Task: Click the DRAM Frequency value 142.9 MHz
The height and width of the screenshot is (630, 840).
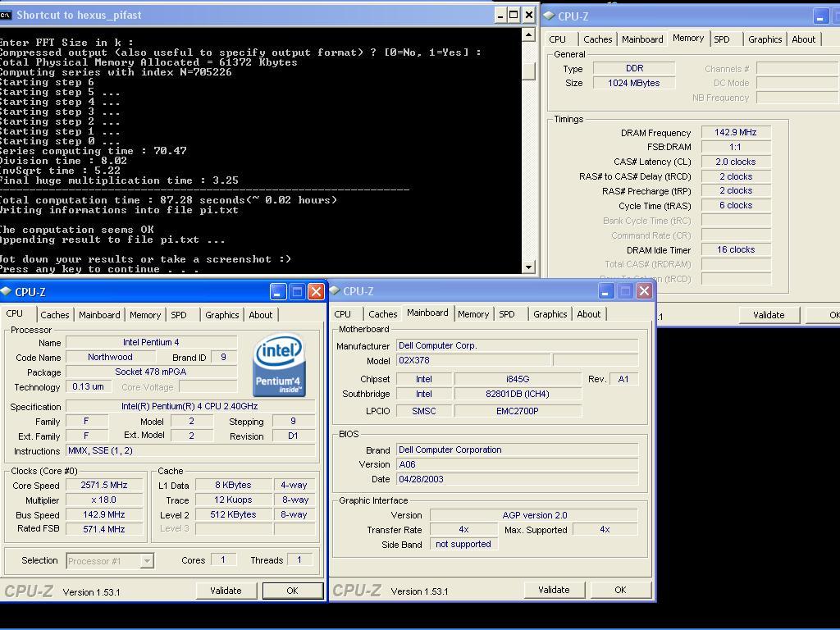Action: click(736, 132)
